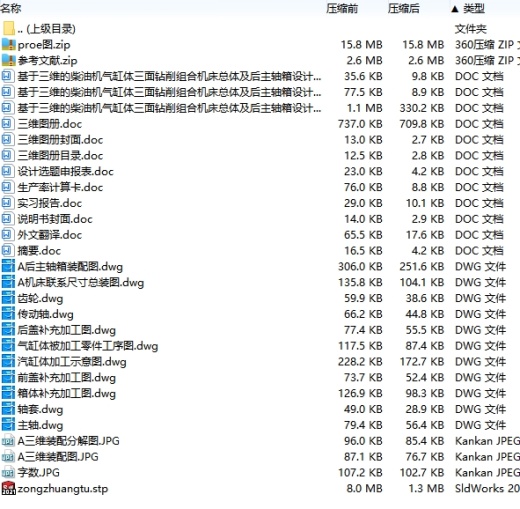
Task: Select the 35.6 KB design document row
Action: point(260,76)
